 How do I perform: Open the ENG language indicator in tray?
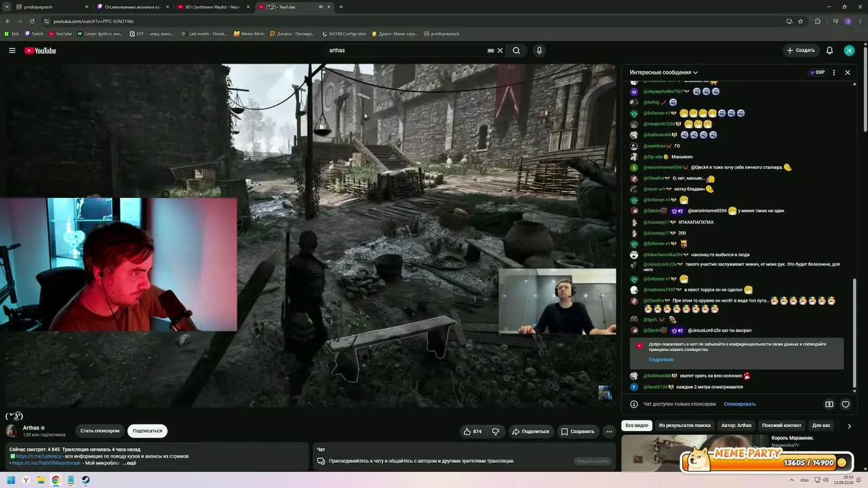pyautogui.click(x=805, y=480)
